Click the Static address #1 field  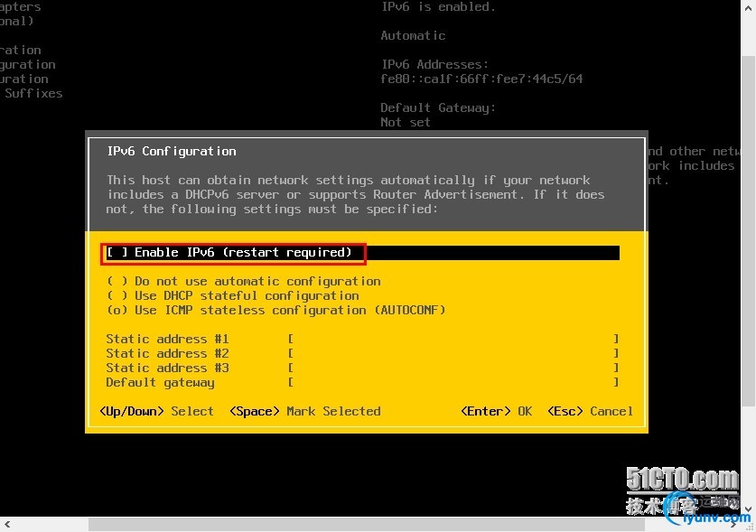pos(453,339)
